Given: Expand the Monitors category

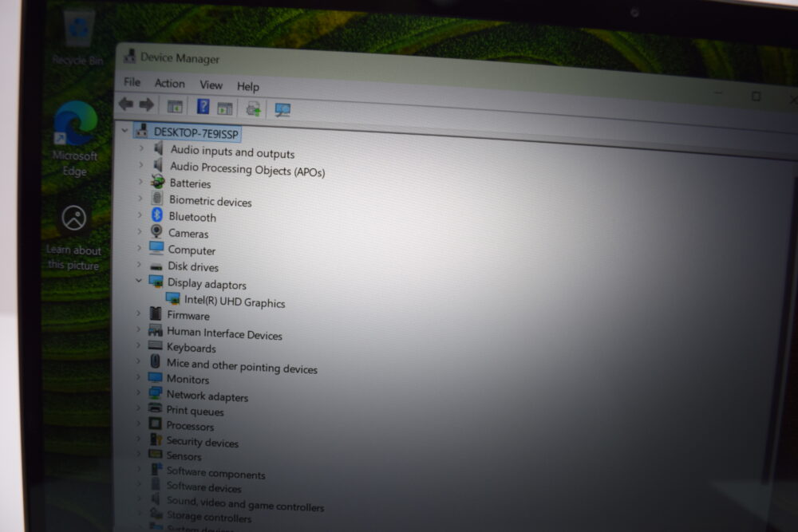Looking at the screenshot, I should [138, 377].
